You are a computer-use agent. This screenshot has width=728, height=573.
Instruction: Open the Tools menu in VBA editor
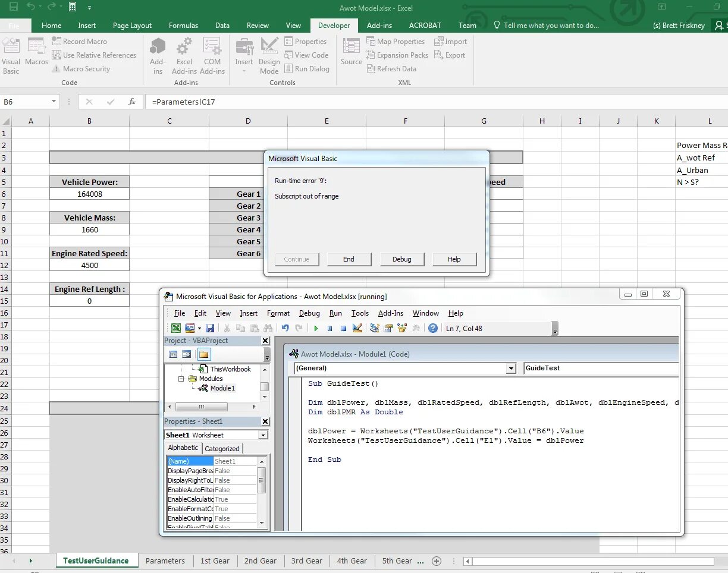[x=360, y=313]
